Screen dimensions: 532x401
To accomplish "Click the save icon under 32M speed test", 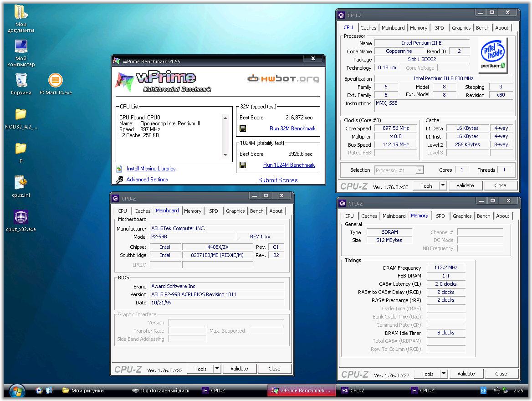I will [x=243, y=129].
